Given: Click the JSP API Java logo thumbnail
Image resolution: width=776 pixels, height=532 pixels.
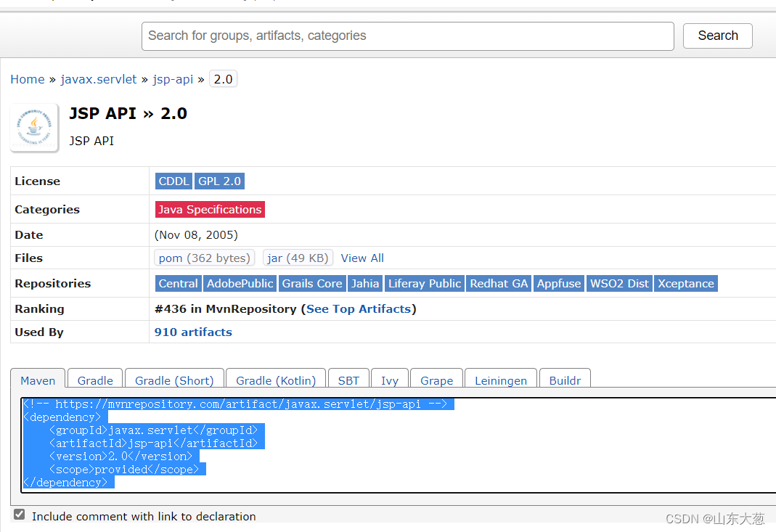Looking at the screenshot, I should coord(33,127).
